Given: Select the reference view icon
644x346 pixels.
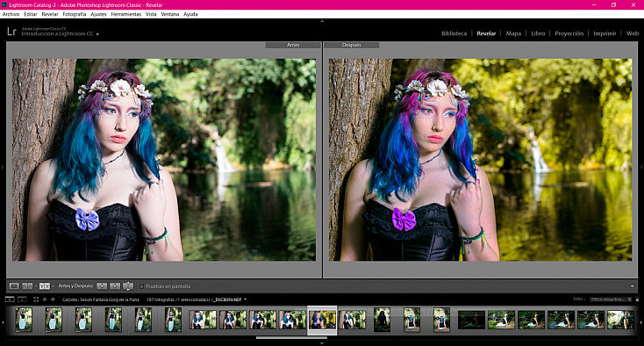Looking at the screenshot, I should point(27,286).
